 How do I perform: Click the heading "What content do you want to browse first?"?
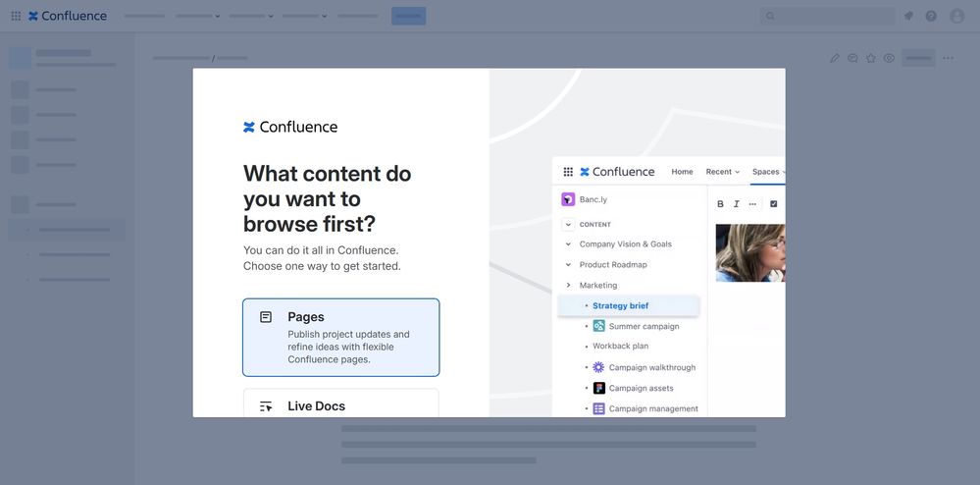(327, 198)
